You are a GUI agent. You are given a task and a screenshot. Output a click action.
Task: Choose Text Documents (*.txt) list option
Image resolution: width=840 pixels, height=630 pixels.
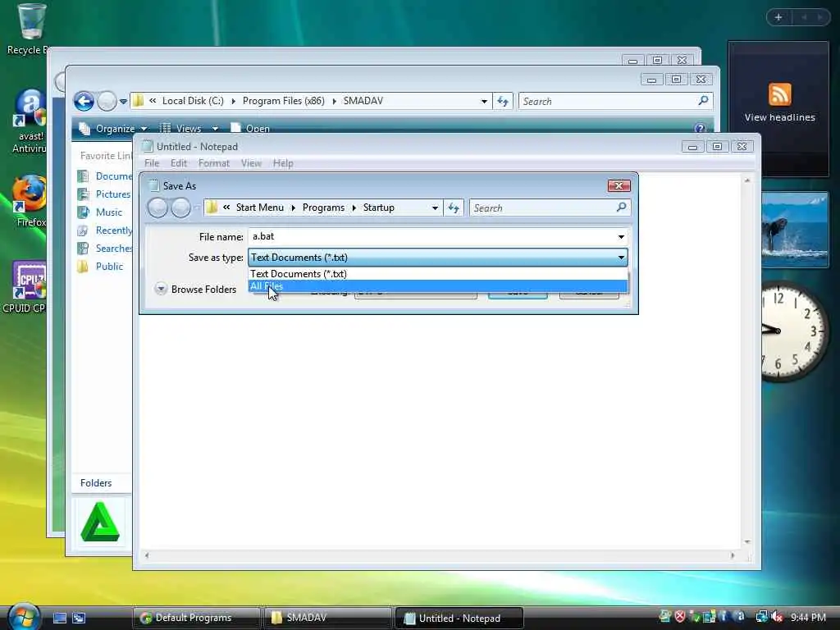tap(438, 274)
